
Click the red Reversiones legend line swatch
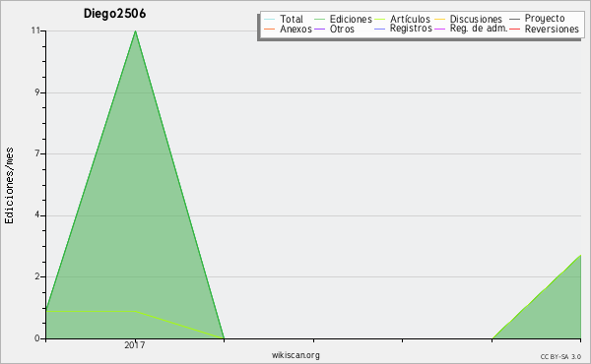[x=514, y=29]
